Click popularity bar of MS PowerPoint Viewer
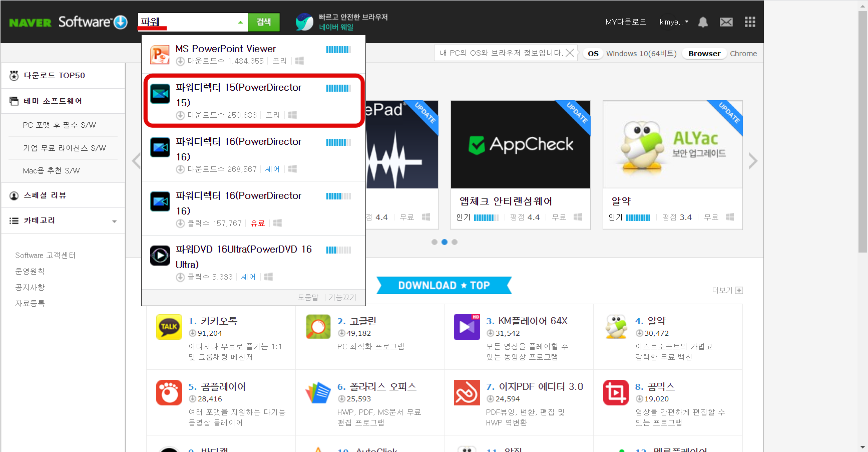Image resolution: width=868 pixels, height=452 pixels. (338, 50)
